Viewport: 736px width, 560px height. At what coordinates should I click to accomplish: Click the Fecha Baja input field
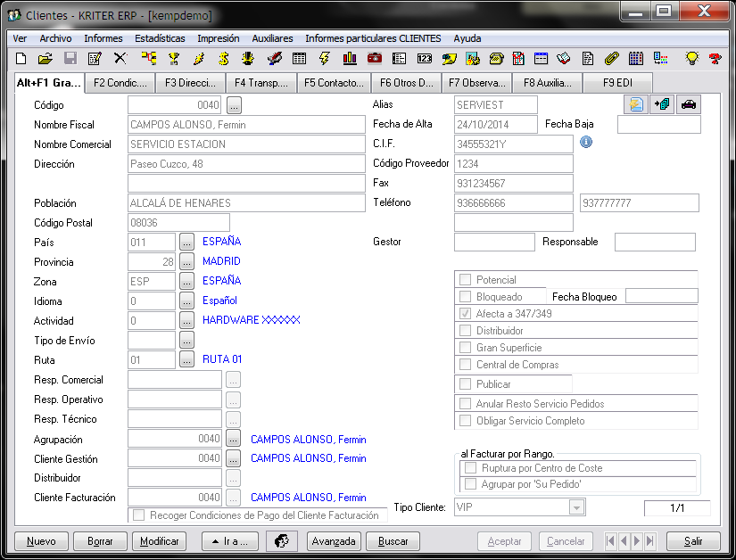(x=659, y=125)
